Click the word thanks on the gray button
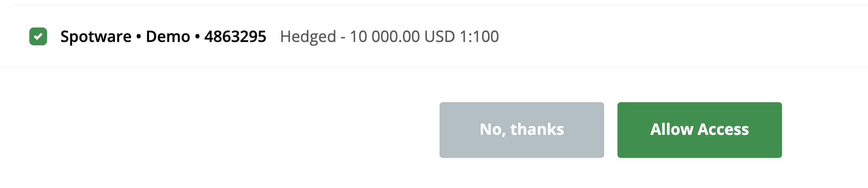 click(x=537, y=129)
